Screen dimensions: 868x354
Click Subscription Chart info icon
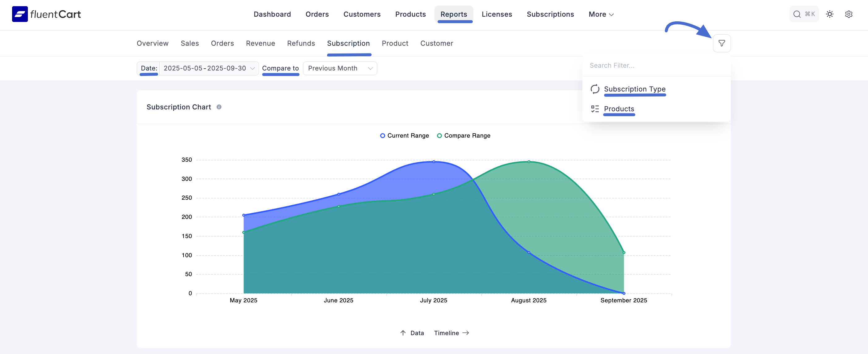click(x=219, y=107)
